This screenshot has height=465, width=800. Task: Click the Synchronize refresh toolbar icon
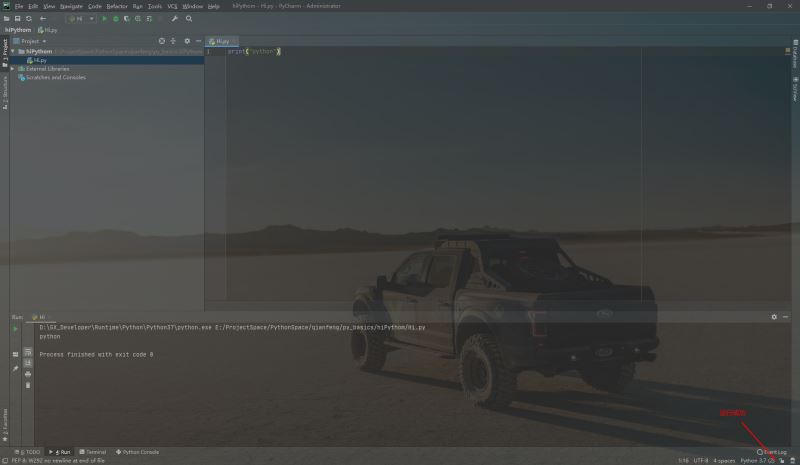pyautogui.click(x=29, y=19)
